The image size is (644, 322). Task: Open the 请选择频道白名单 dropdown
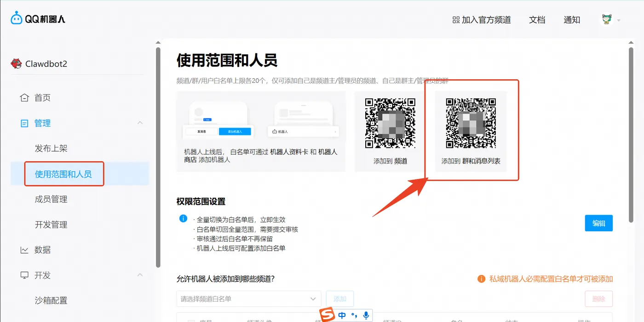[x=249, y=299]
